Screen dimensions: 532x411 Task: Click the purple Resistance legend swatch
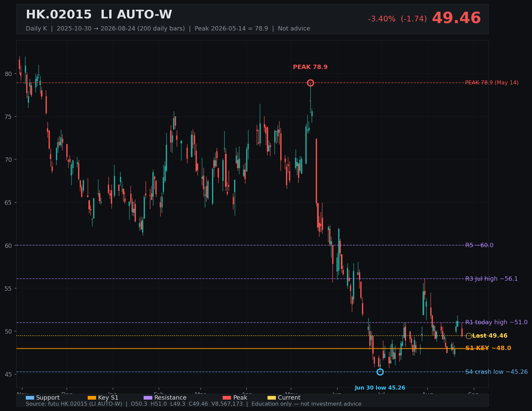(148, 398)
